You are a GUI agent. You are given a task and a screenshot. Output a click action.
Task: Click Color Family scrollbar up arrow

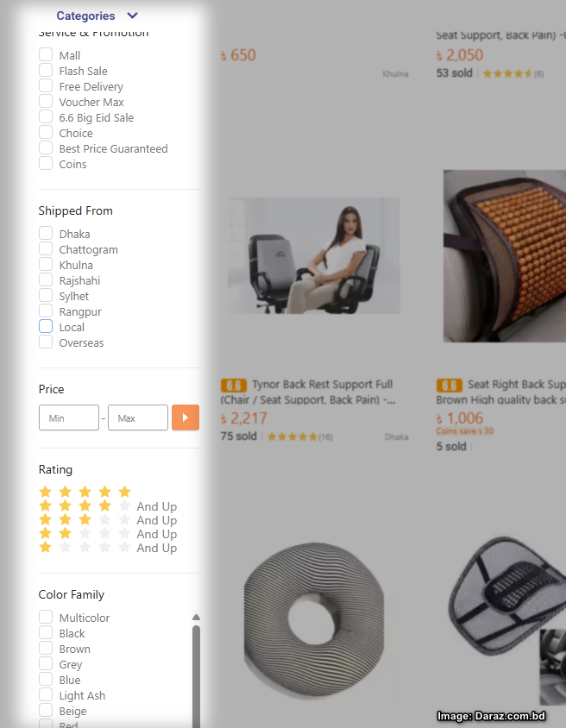pos(196,618)
